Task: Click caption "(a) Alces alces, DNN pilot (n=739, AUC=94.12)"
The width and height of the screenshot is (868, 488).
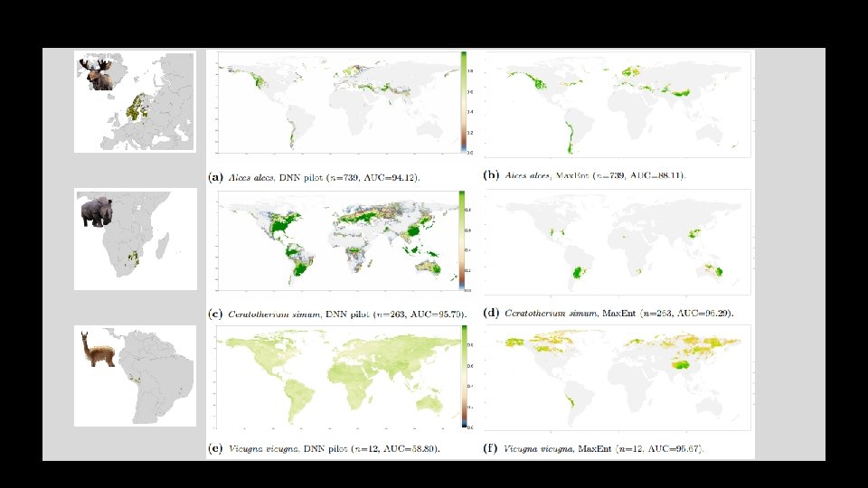Action: 314,178
